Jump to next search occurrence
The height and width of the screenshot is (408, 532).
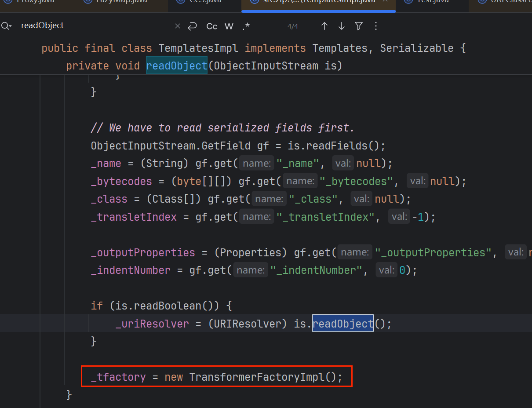click(x=342, y=26)
